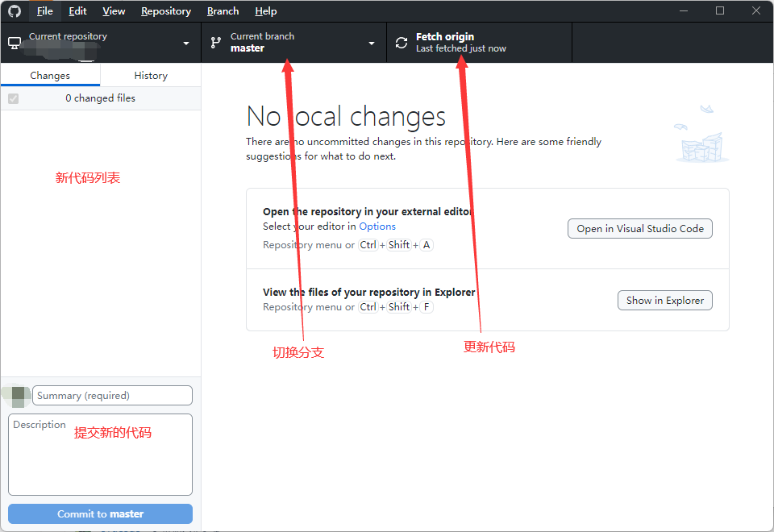Maximize the GitHub Desktop window
Screen dimensions: 774x532
(720, 10)
